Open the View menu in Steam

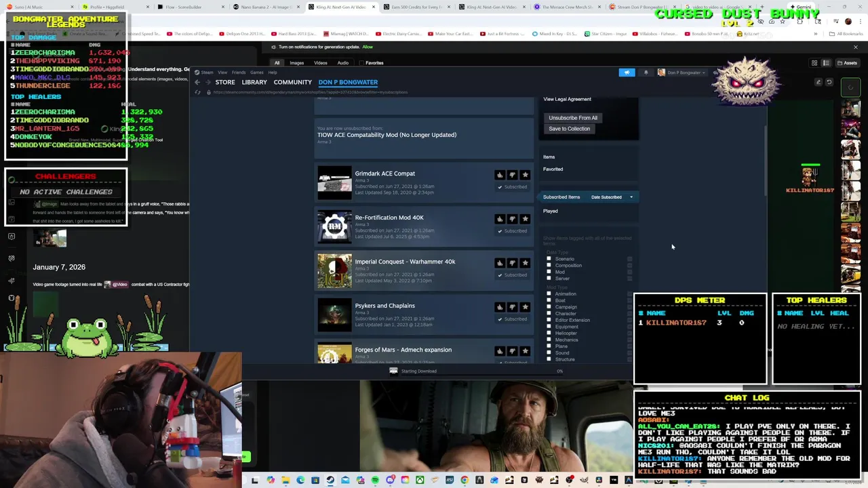click(222, 73)
